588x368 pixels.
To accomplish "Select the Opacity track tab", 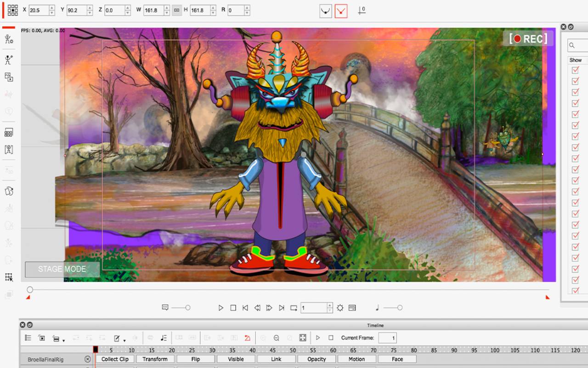I will pyautogui.click(x=317, y=359).
